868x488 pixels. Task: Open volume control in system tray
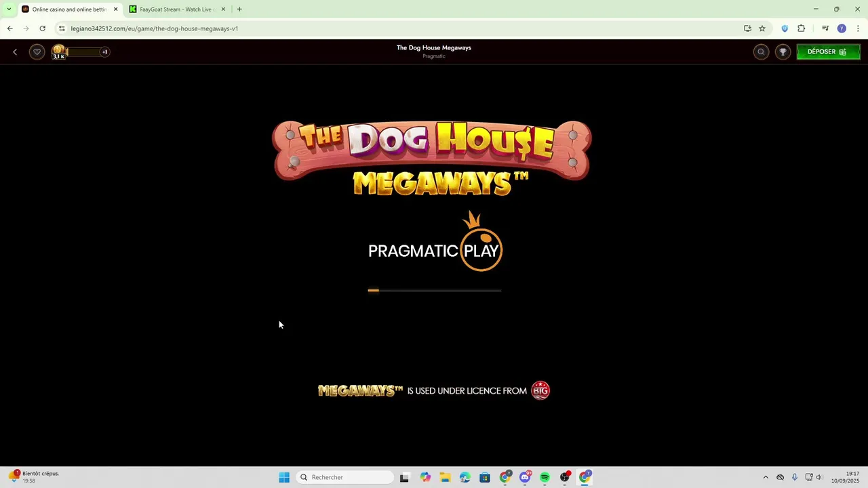point(819,477)
